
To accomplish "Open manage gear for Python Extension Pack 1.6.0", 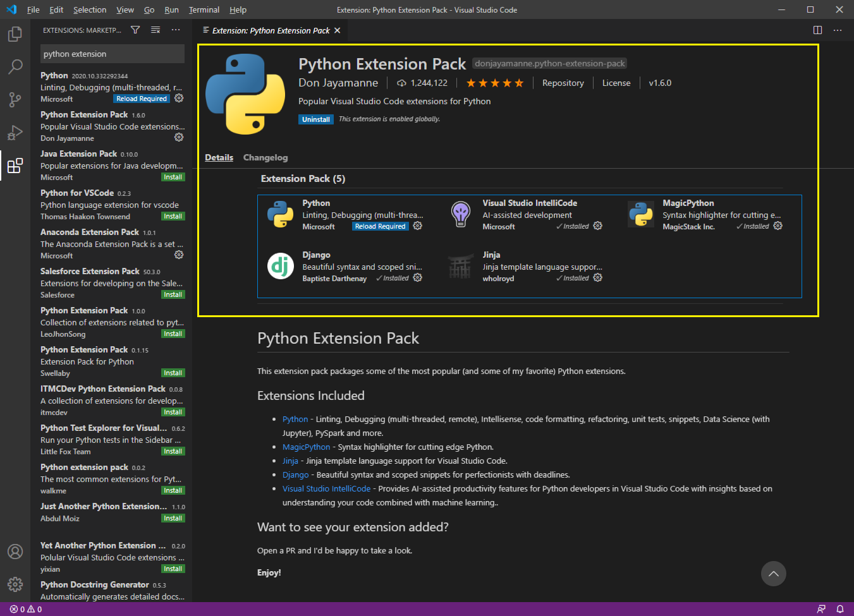I will 179,138.
